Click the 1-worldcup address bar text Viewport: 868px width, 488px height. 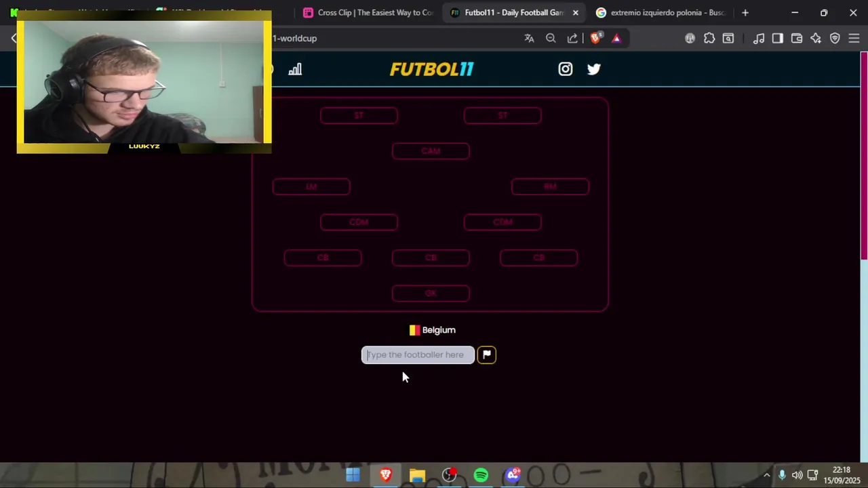[294, 39]
